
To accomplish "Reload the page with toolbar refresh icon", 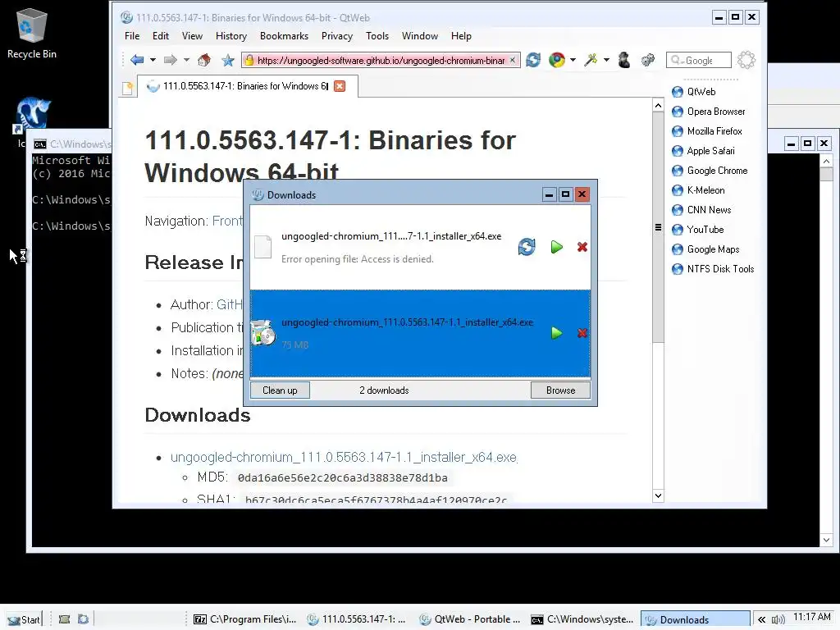I will (x=533, y=60).
